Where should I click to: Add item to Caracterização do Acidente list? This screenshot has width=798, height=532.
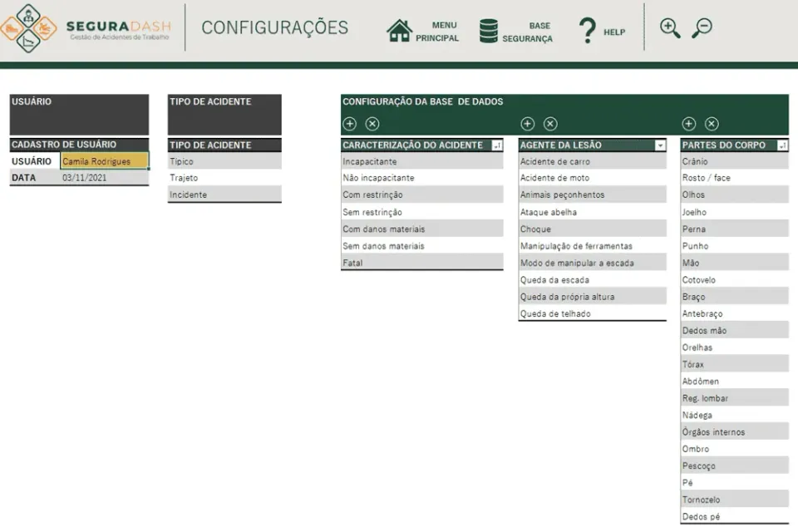click(x=350, y=124)
